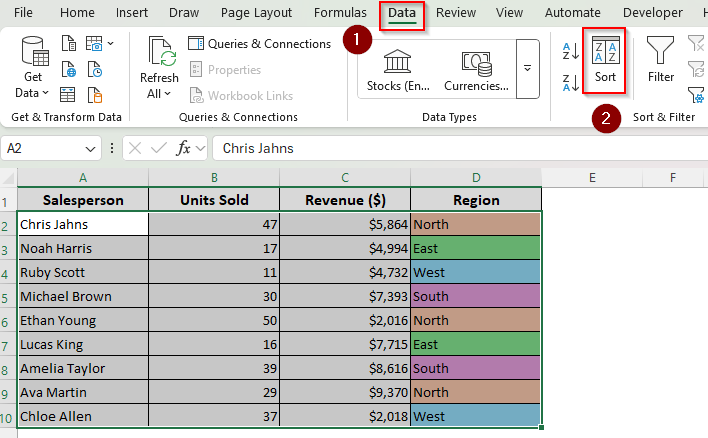Open the Sort dialog

[x=605, y=61]
